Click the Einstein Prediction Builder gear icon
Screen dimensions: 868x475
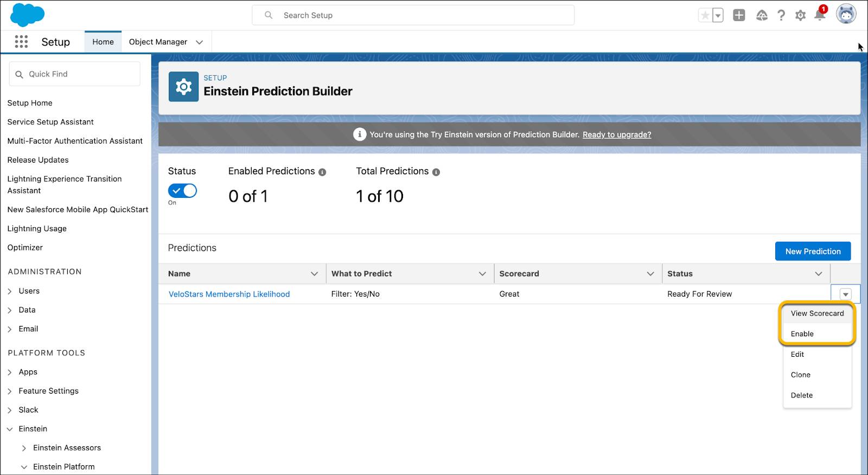(x=183, y=87)
